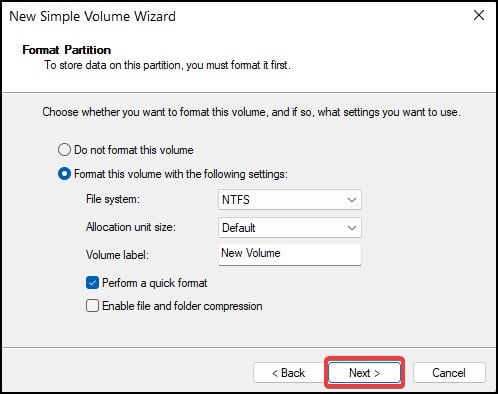The image size is (498, 394).
Task: Click the 'Perform a quick format' label text
Action: [x=155, y=283]
